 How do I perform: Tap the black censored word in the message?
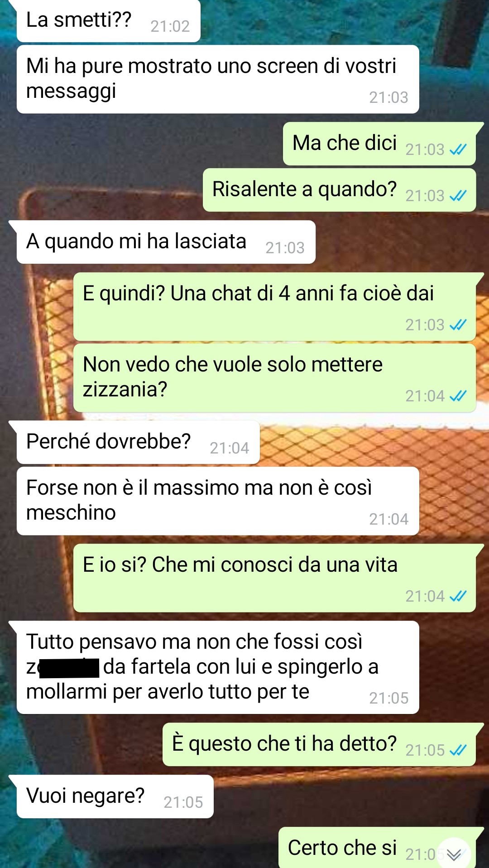tap(69, 668)
